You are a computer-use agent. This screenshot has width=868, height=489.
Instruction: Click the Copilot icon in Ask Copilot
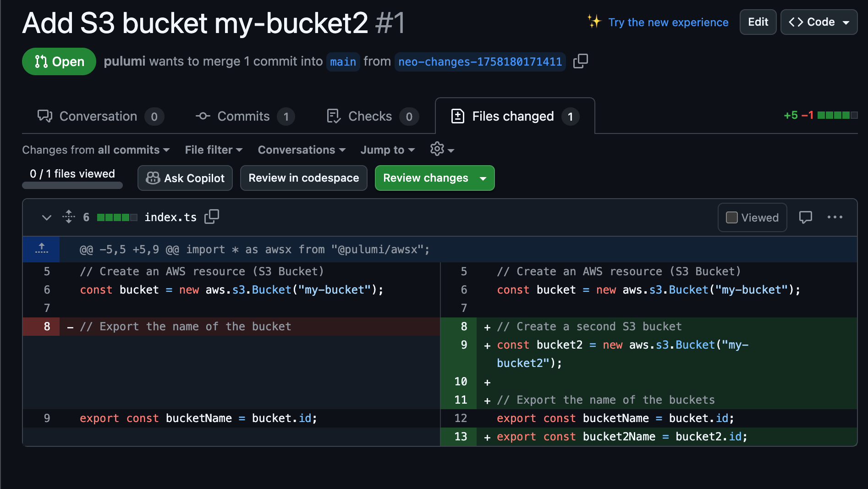(153, 178)
